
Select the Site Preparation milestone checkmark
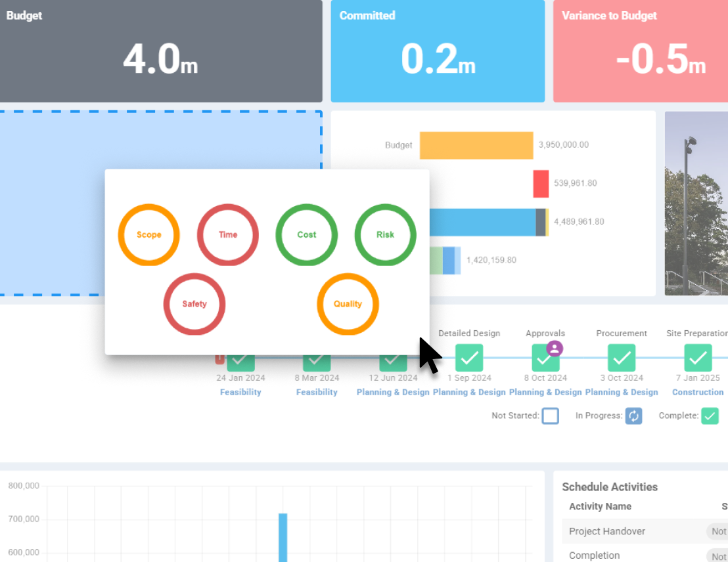tap(698, 358)
